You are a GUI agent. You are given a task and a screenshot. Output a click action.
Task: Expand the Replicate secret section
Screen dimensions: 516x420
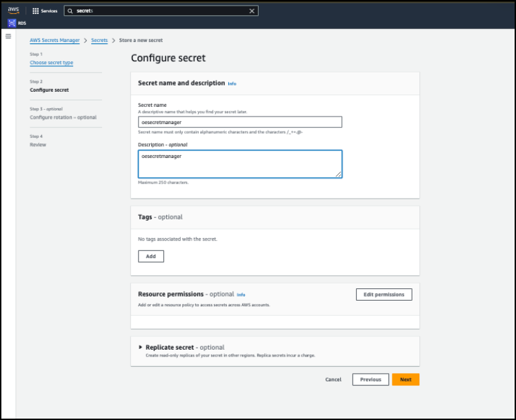(x=141, y=348)
